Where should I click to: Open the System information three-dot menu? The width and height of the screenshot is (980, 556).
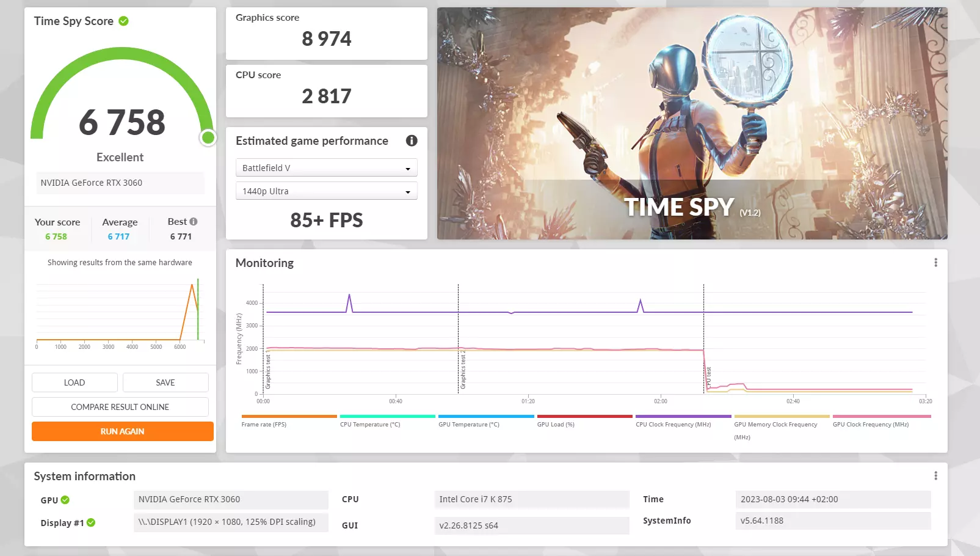tap(935, 476)
